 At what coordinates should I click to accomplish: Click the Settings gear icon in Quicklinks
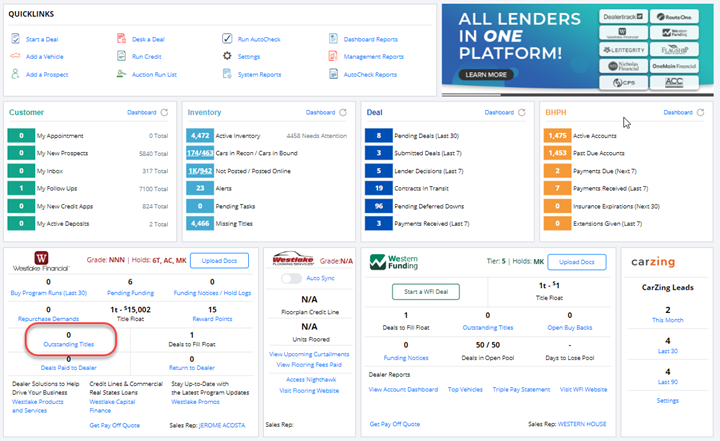tap(227, 56)
